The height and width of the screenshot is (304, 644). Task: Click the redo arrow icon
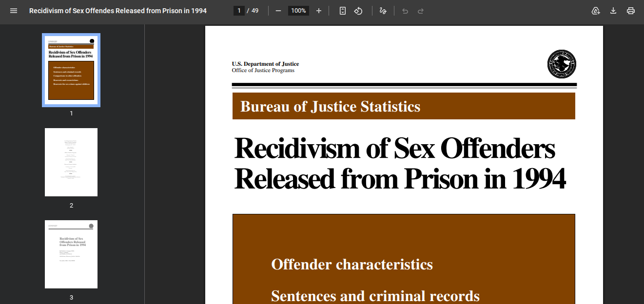click(x=421, y=11)
